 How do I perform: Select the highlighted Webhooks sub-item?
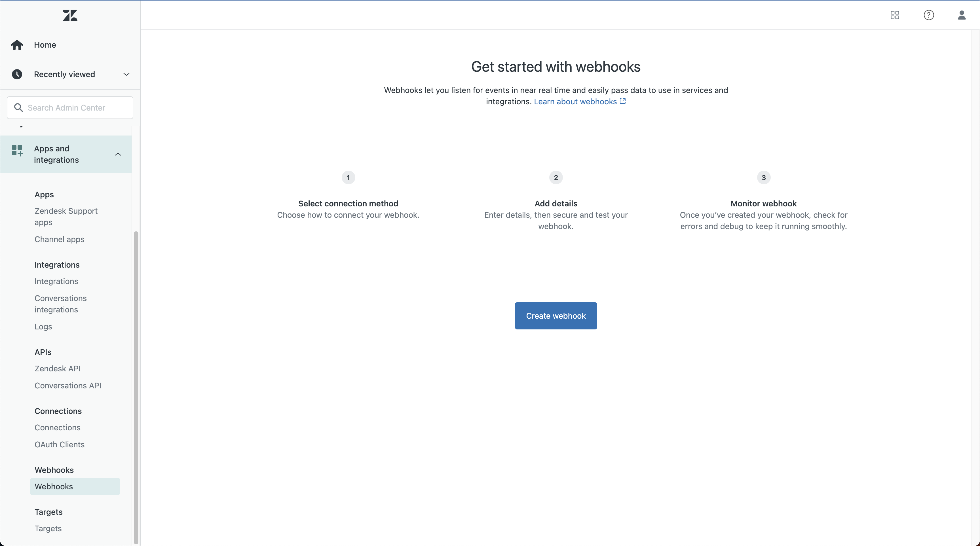75,486
